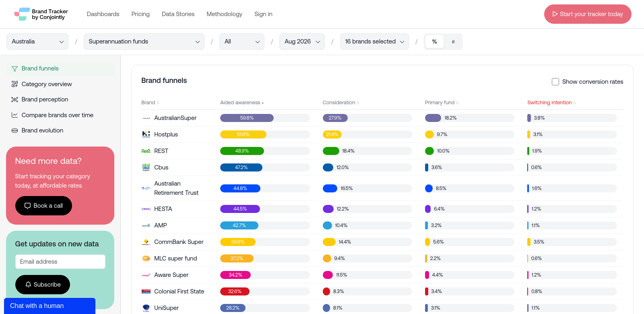The height and width of the screenshot is (314, 644).
Task: Click Sign in
Action: coord(263,14)
